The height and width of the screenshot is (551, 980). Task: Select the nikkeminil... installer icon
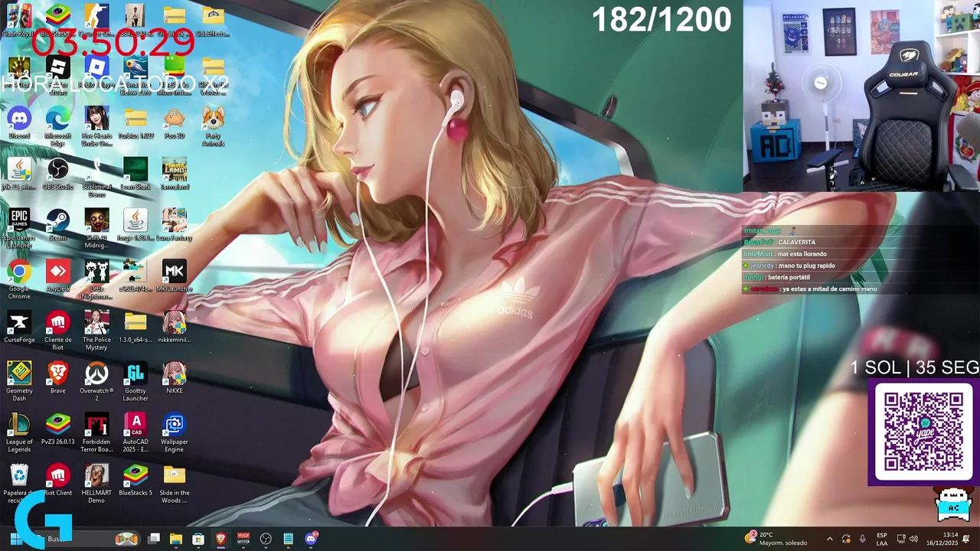pyautogui.click(x=175, y=327)
